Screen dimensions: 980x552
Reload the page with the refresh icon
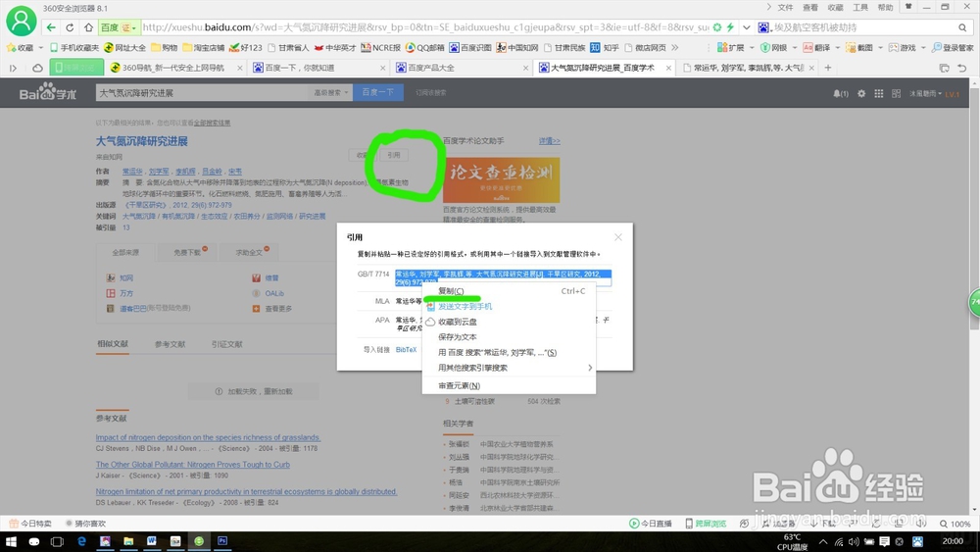70,27
